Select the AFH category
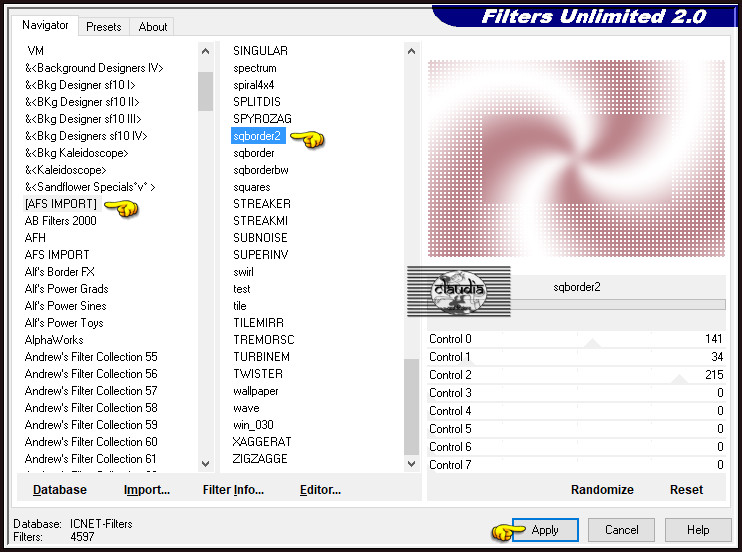The height and width of the screenshot is (552, 742). (x=35, y=238)
